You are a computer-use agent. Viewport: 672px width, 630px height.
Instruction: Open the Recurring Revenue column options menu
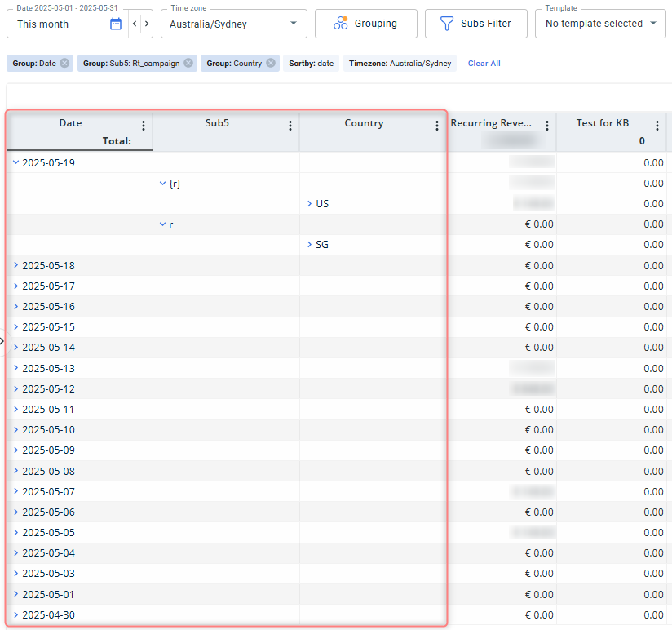[x=547, y=125]
